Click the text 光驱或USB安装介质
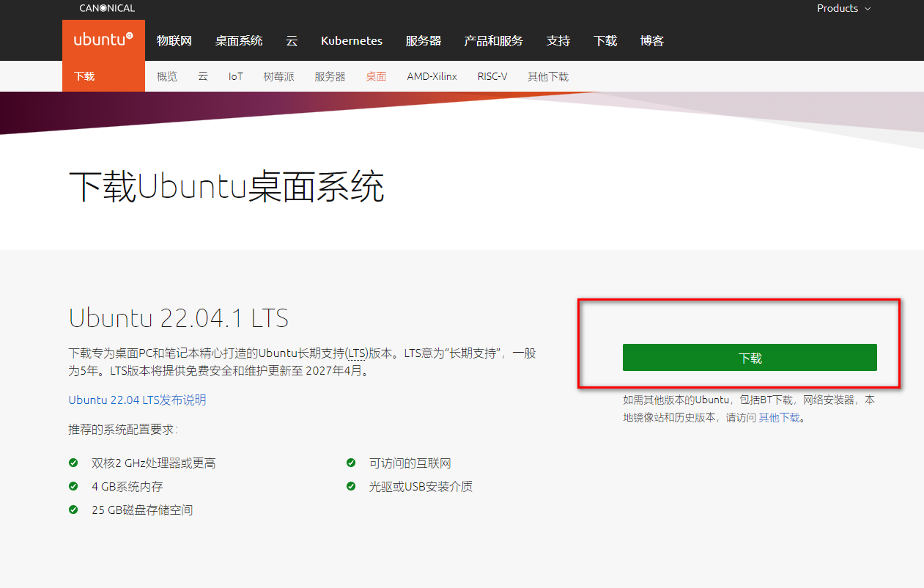Screen dimensions: 924x588 coord(421,487)
